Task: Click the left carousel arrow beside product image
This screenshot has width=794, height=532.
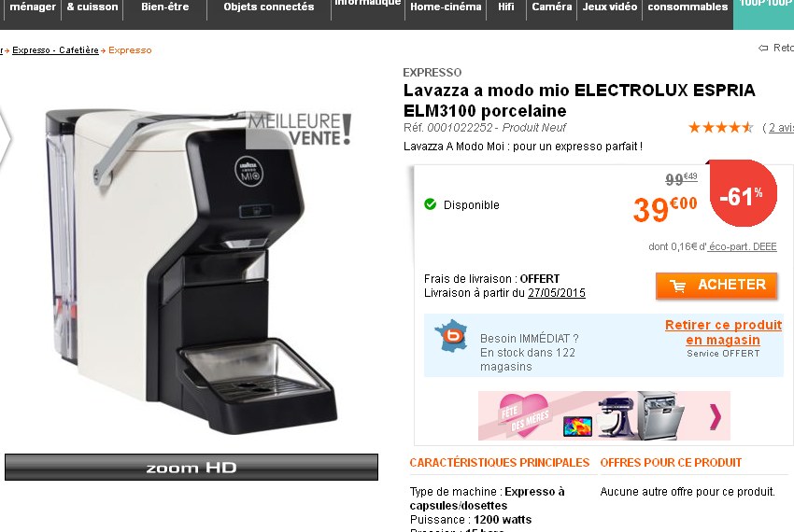Action: click(5, 138)
